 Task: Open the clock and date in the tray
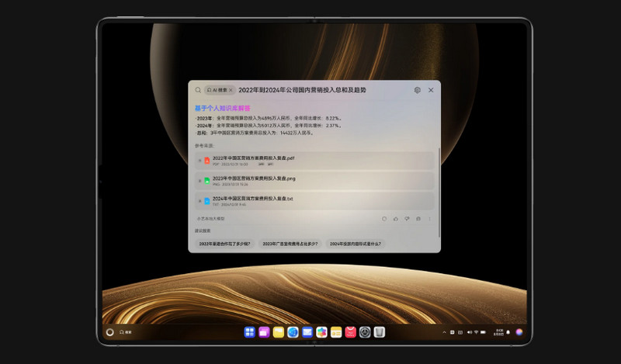click(x=499, y=332)
